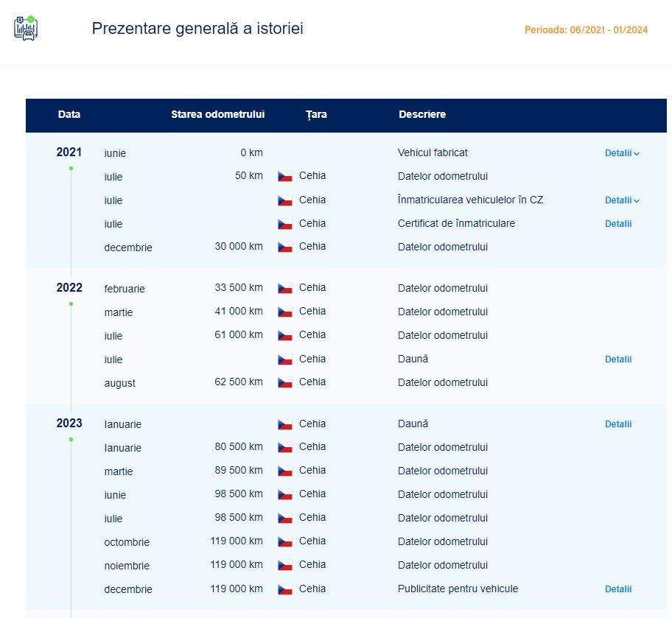672x618 pixels.
Task: Open Detalii for the Ianuarie 2023 Daună
Action: (x=618, y=424)
